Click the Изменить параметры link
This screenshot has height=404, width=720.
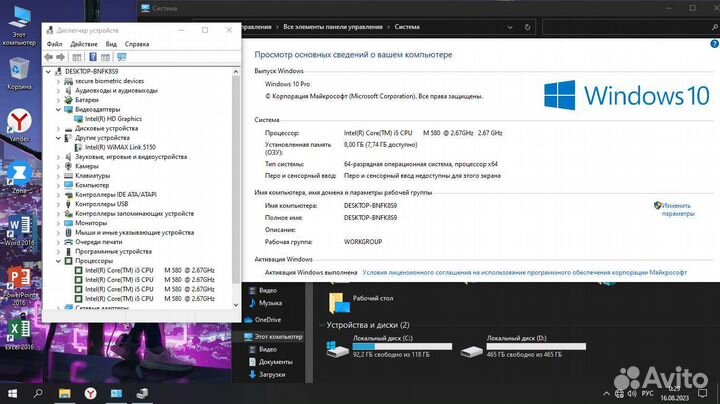pyautogui.click(x=678, y=210)
